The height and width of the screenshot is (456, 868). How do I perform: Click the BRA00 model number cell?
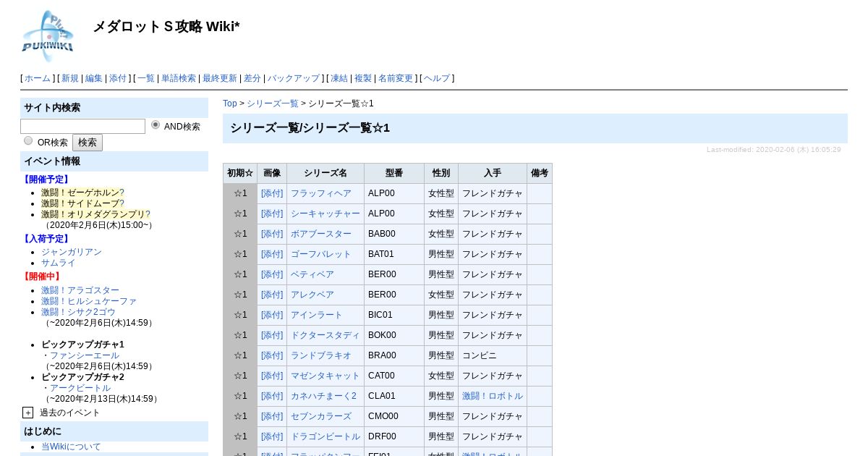click(x=394, y=355)
